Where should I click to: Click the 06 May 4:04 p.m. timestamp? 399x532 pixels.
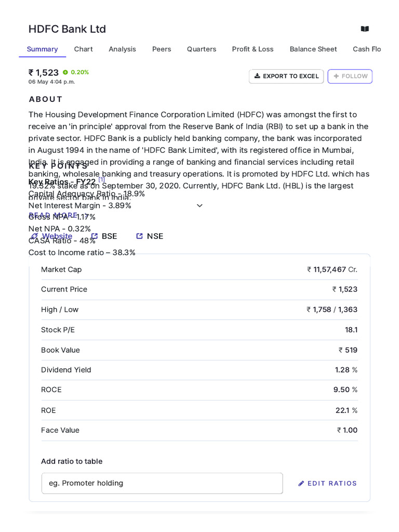[x=51, y=82]
